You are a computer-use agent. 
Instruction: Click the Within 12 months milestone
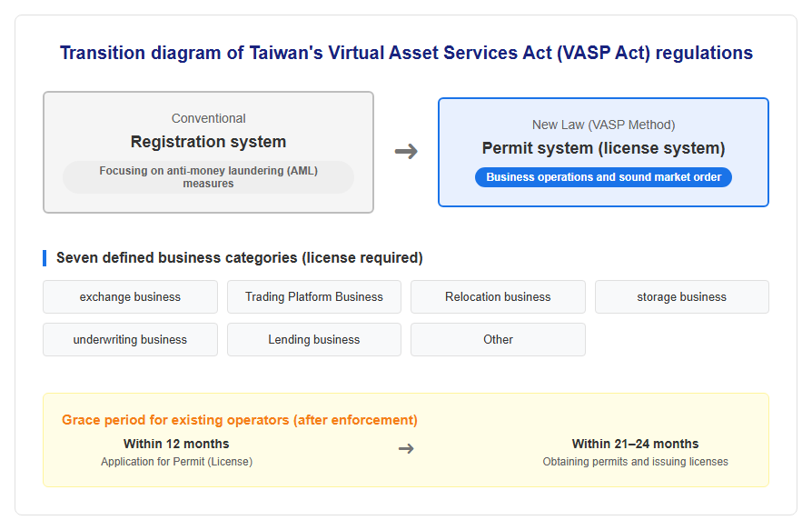point(176,444)
